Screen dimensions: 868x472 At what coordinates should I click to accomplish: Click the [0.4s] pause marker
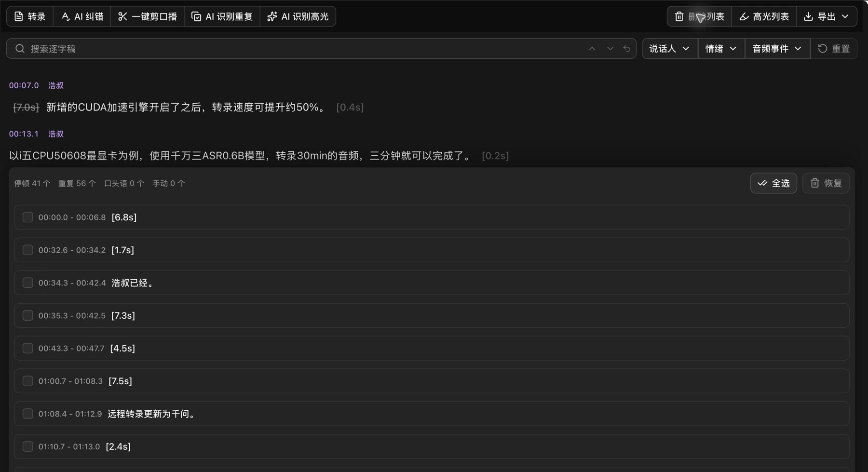pos(350,108)
